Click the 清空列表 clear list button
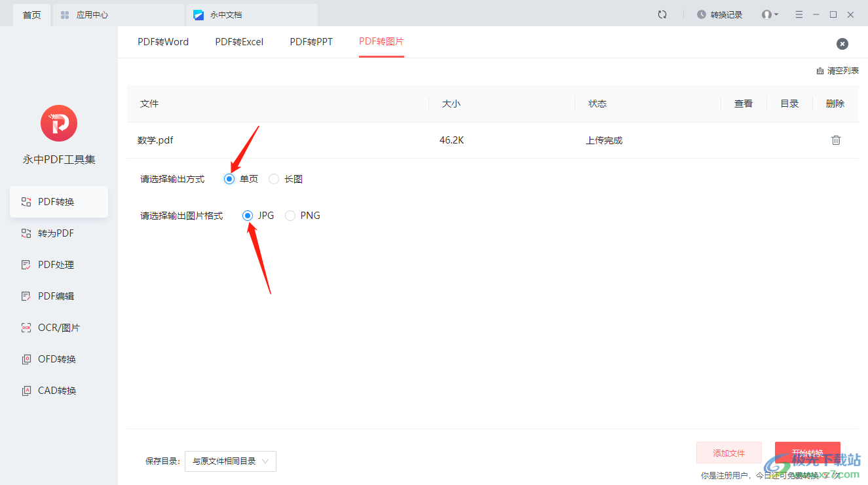 point(838,71)
